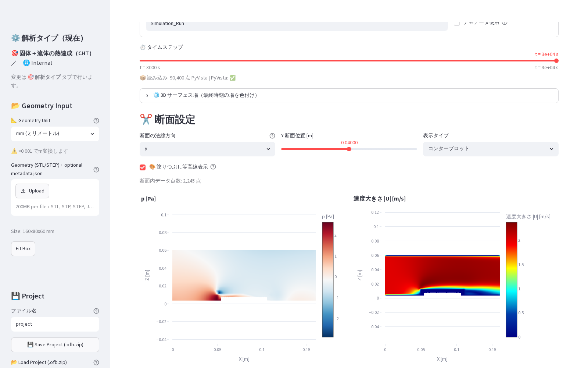Click the Upload button
This screenshot has width=588, height=368.
(32, 191)
